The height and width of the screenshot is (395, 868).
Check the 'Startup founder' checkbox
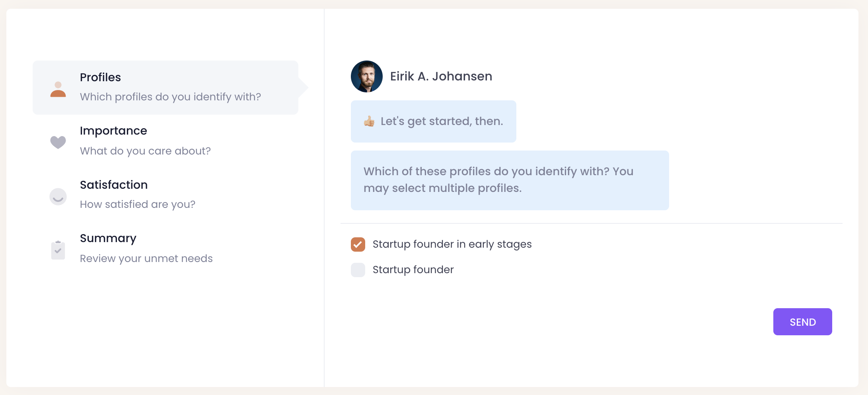[x=358, y=270]
